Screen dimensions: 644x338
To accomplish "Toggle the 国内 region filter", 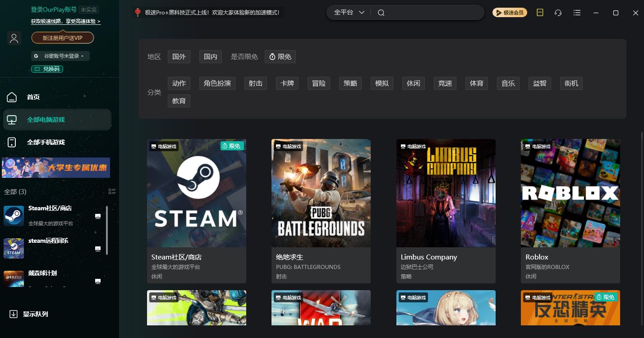I will click(210, 56).
